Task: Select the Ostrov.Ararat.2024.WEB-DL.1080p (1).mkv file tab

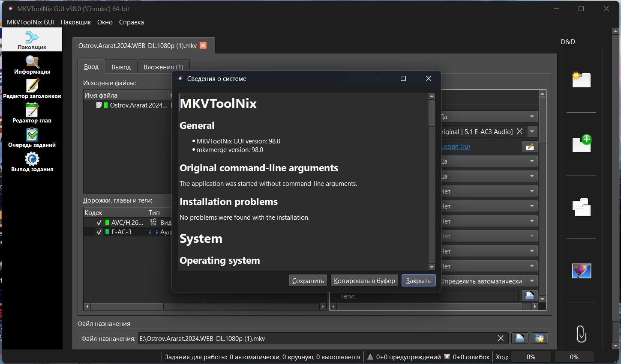Action: click(x=138, y=46)
